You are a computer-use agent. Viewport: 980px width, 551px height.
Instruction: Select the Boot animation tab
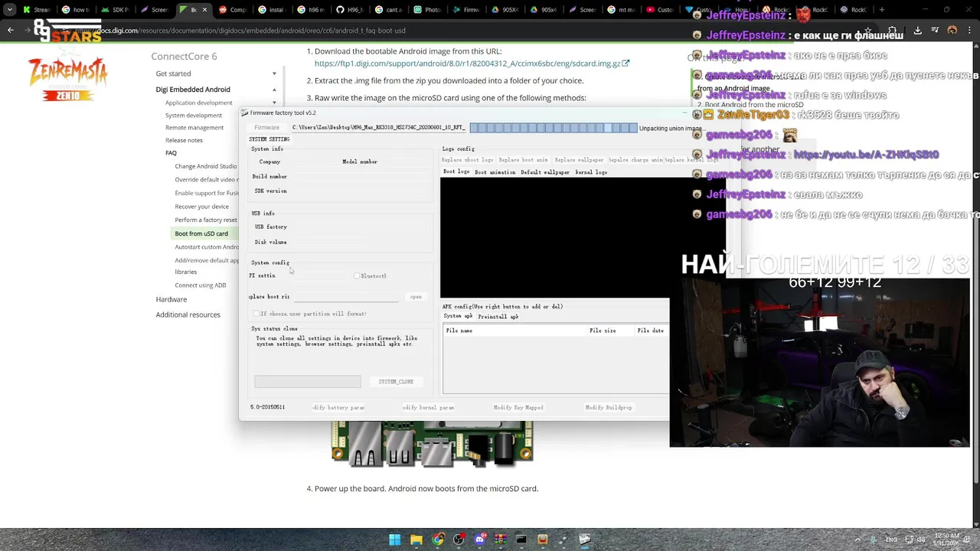495,172
